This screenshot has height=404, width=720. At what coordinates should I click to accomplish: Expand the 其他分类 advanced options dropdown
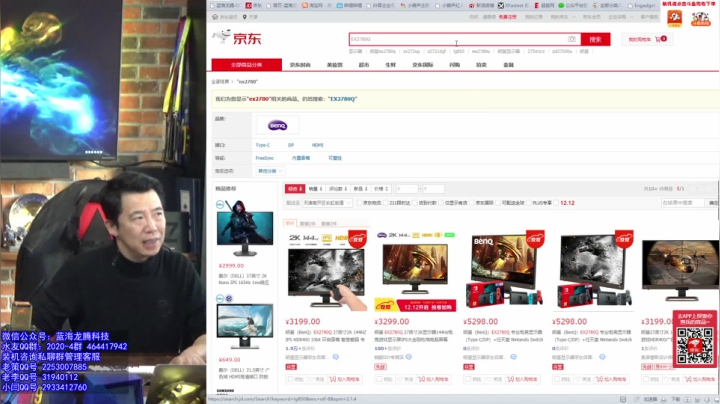pos(270,171)
